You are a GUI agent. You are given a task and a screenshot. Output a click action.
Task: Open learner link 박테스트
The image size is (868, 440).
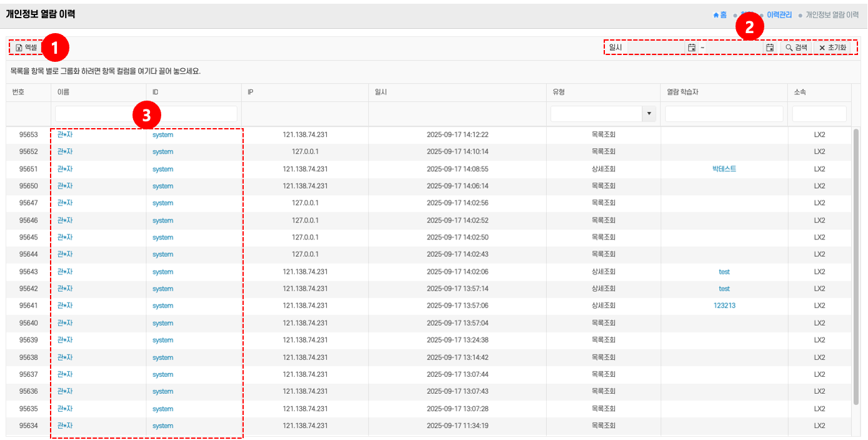tap(724, 169)
